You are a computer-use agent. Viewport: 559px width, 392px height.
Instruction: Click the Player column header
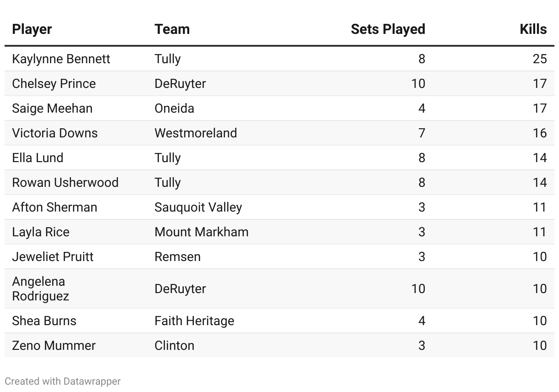pyautogui.click(x=32, y=29)
